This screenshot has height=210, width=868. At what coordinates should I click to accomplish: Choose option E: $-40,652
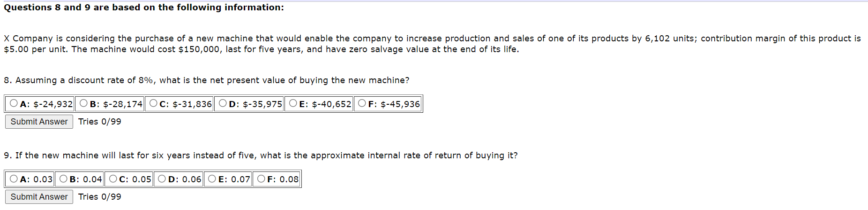(293, 103)
